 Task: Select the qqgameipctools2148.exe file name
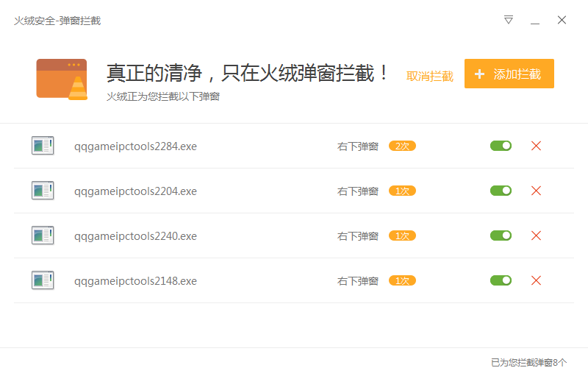[x=135, y=281]
